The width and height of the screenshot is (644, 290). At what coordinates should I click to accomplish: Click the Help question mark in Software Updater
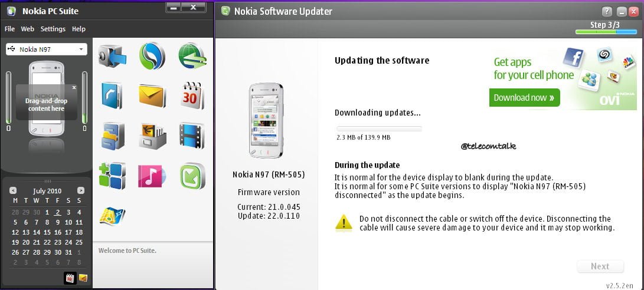click(607, 11)
